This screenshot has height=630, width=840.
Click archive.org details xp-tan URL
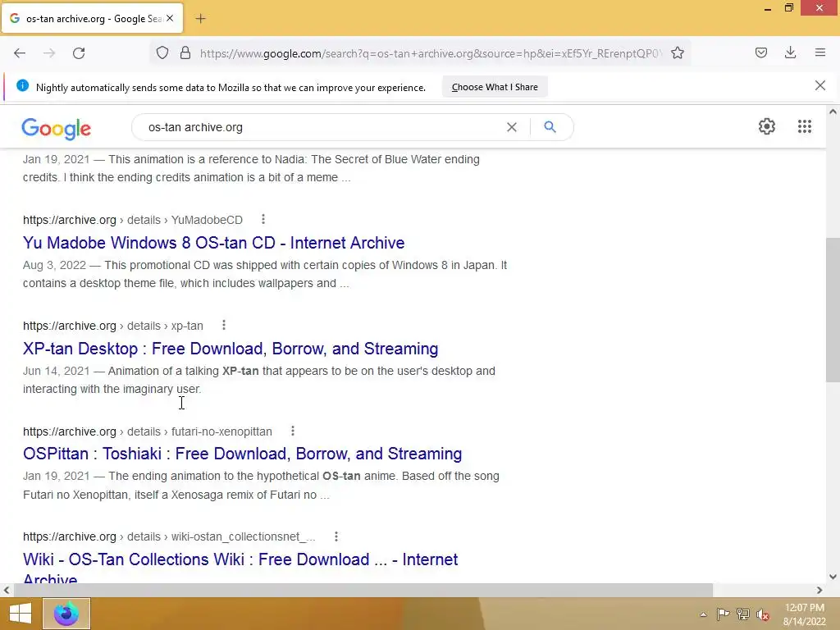[x=113, y=326]
